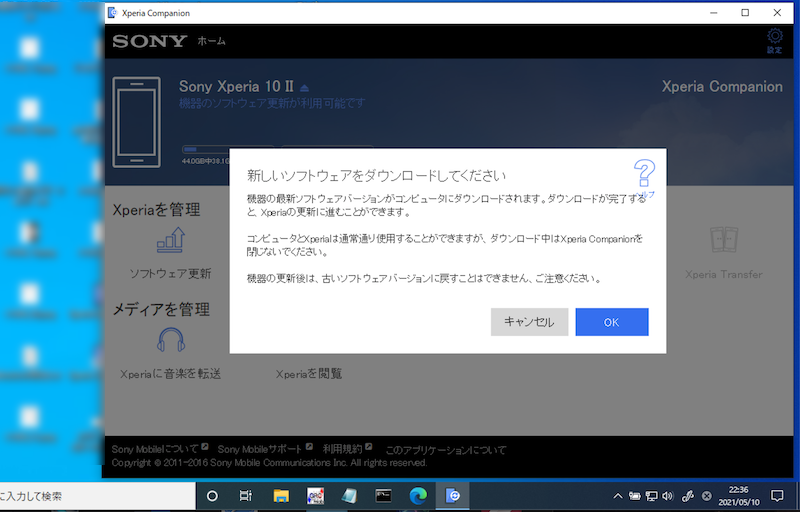The image size is (800, 512).
Task: Click the ソフトウェア更新 upload icon
Action: pos(169,241)
